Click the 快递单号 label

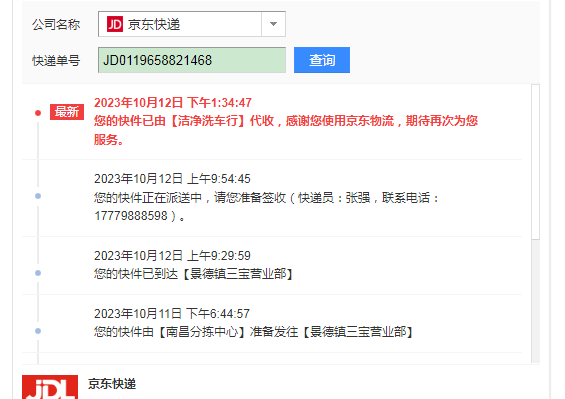pos(56,61)
